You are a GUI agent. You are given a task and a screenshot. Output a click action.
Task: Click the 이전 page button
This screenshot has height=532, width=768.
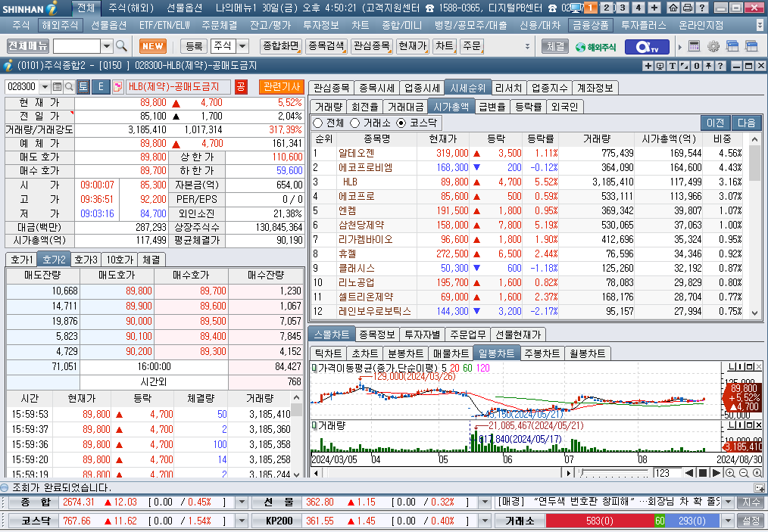pyautogui.click(x=716, y=123)
